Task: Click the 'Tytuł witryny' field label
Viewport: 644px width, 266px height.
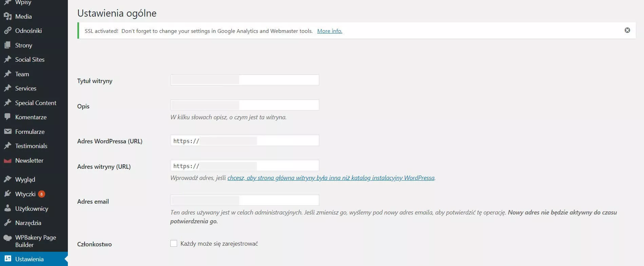Action: click(95, 81)
